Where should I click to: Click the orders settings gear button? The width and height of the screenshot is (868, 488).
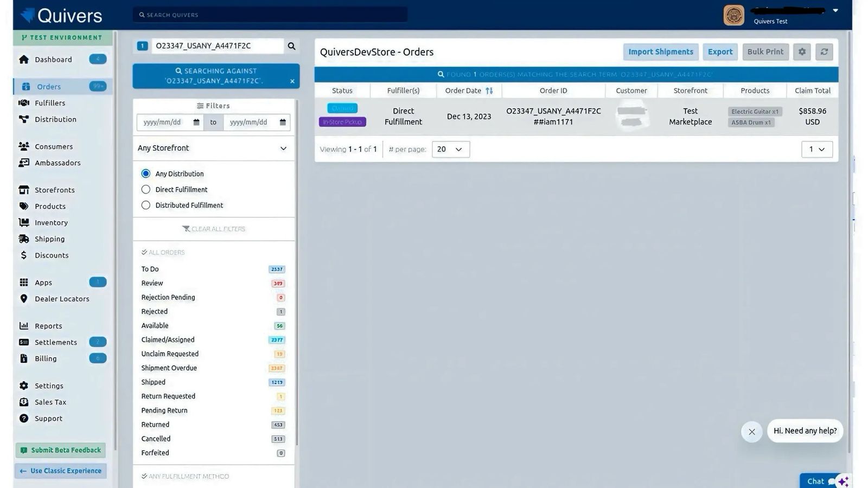click(802, 52)
